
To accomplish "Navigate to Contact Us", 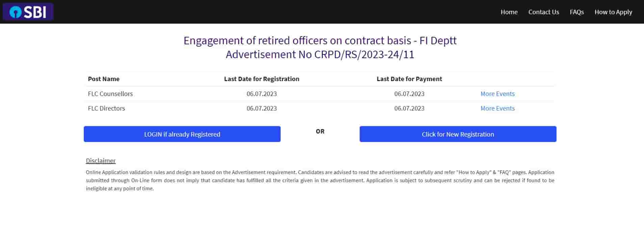I will coord(543,12).
